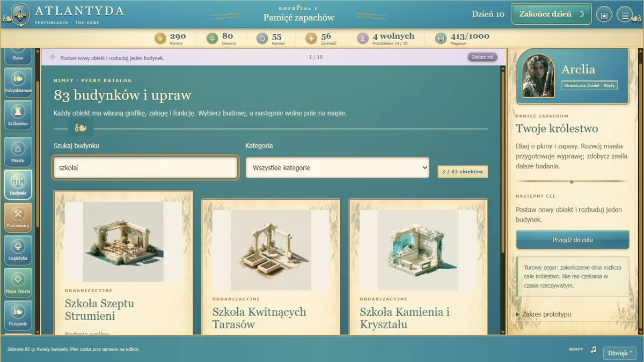The image size is (644, 362).
Task: Select the Szkoła Kwitnących Tarasów building image
Action: click(x=270, y=250)
